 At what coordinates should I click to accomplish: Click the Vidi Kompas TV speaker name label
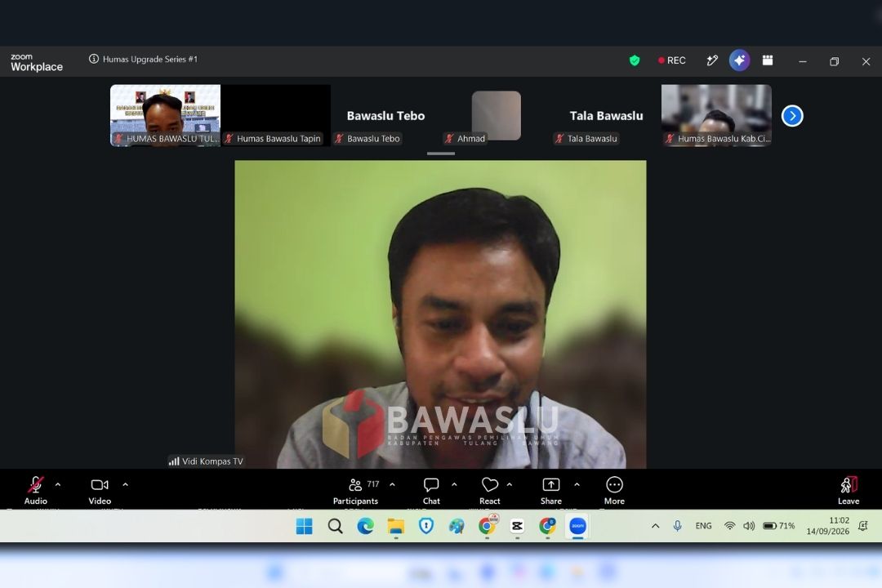coord(206,461)
